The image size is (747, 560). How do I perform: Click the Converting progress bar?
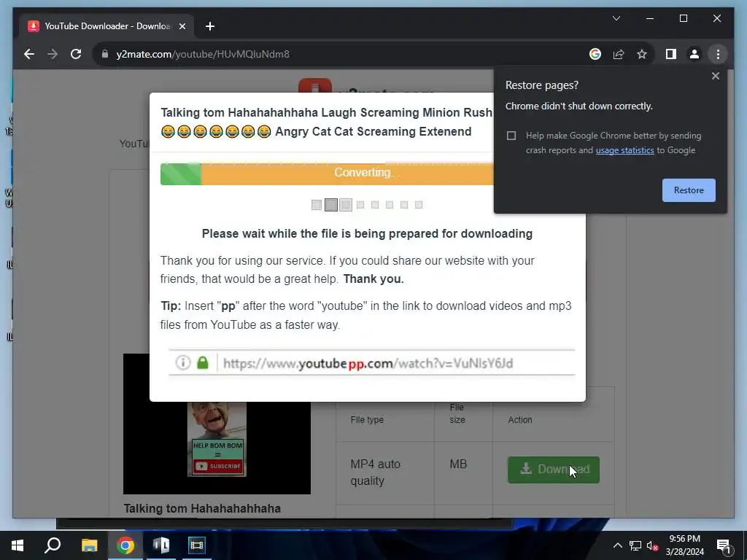click(327, 174)
